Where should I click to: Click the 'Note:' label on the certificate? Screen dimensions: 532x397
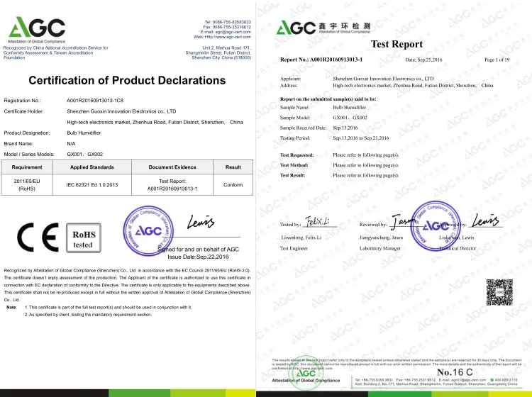(11, 307)
